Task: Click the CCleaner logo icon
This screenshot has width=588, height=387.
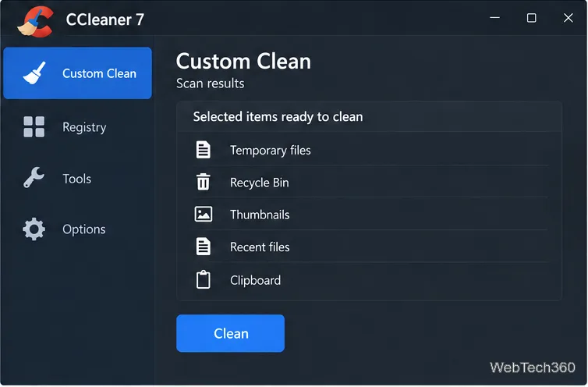Action: coord(35,22)
